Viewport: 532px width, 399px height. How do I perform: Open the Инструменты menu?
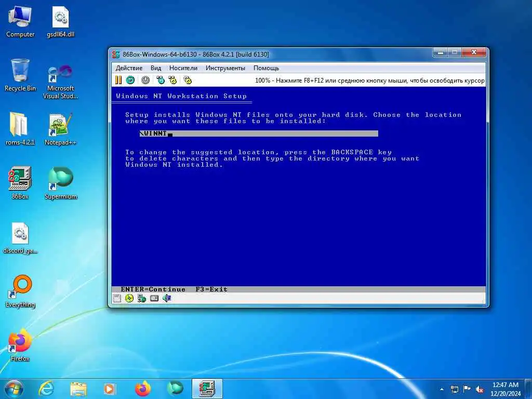click(x=225, y=68)
